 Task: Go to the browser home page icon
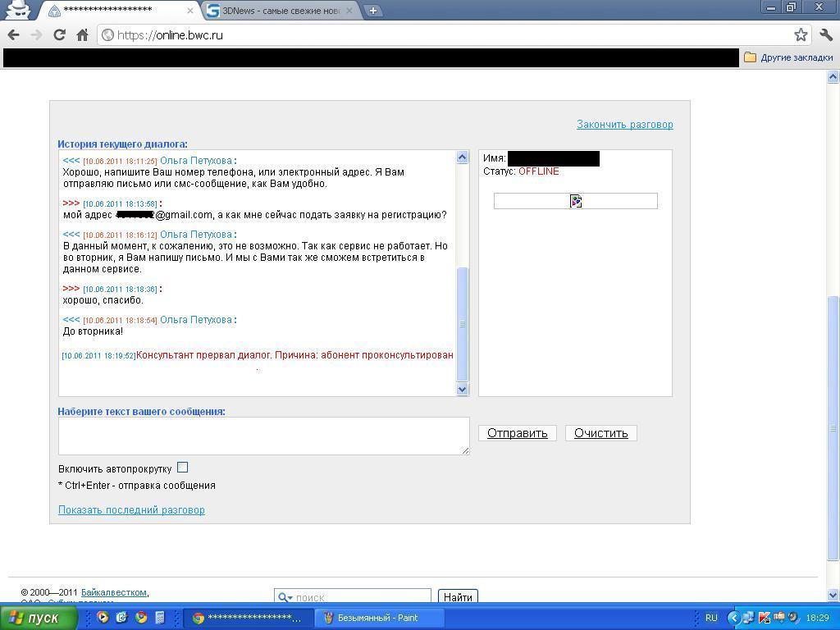[82, 35]
